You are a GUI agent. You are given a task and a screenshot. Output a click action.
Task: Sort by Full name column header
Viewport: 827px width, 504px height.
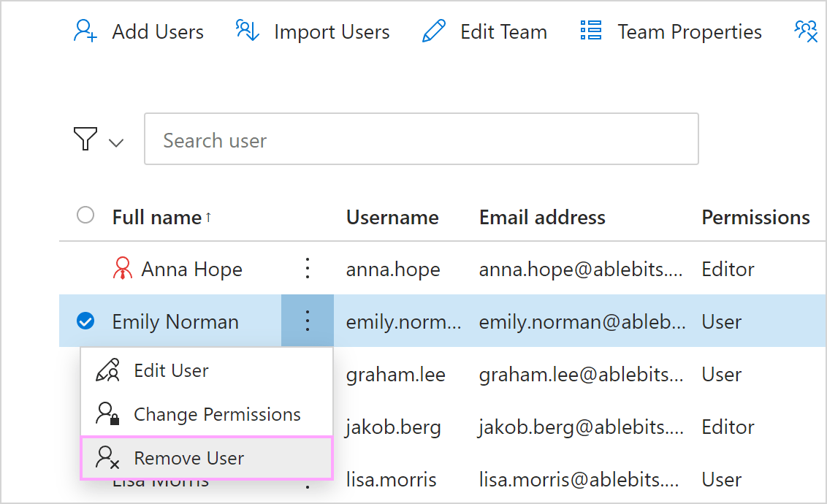pyautogui.click(x=156, y=217)
